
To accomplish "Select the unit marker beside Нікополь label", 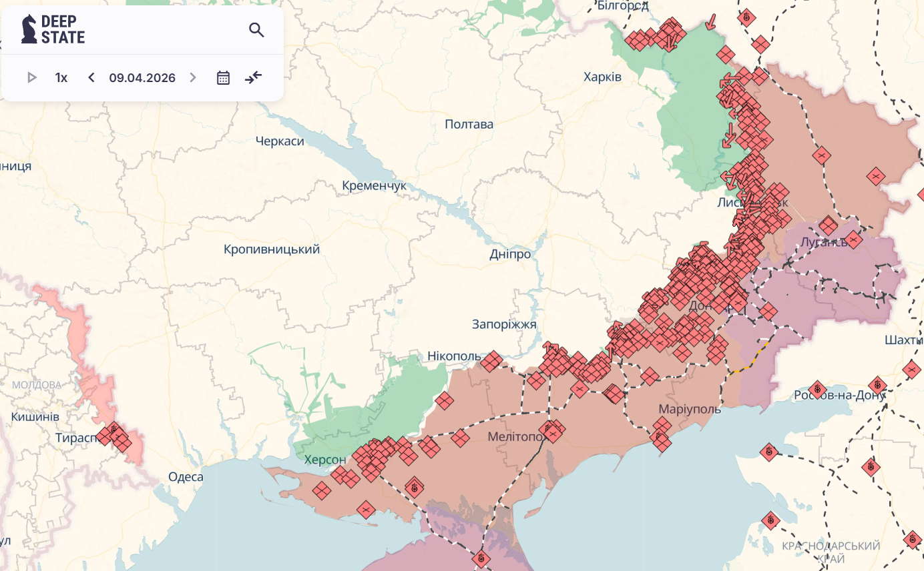I will click(492, 361).
